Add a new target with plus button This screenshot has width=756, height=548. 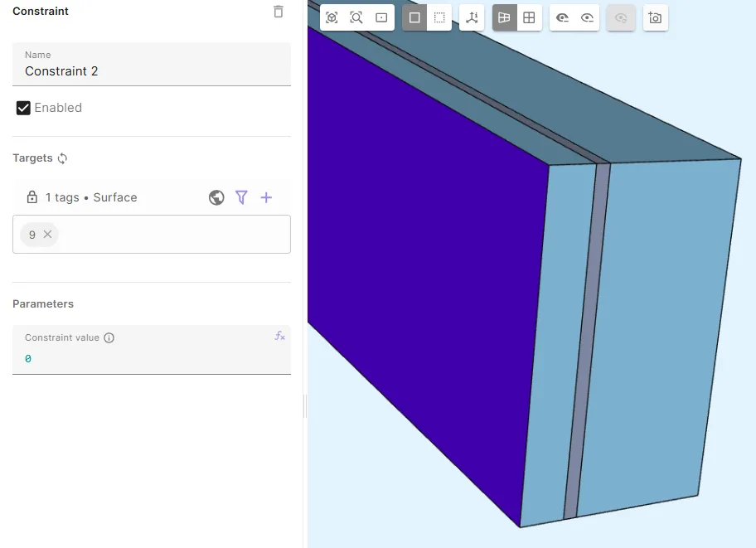point(266,197)
